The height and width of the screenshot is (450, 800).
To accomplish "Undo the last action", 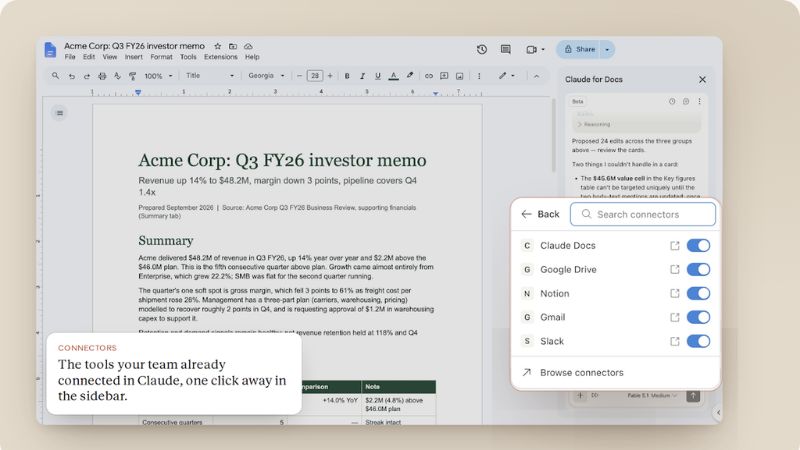I will tap(71, 76).
